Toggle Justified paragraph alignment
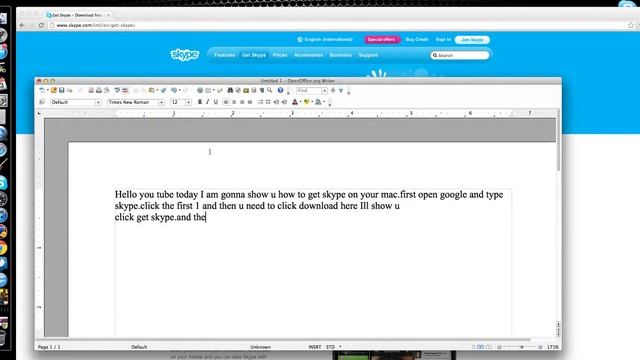 [x=250, y=102]
